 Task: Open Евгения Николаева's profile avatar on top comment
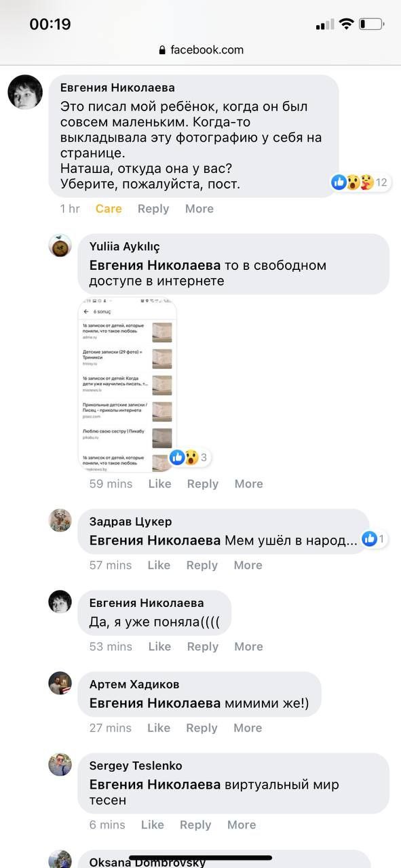pos(25,92)
